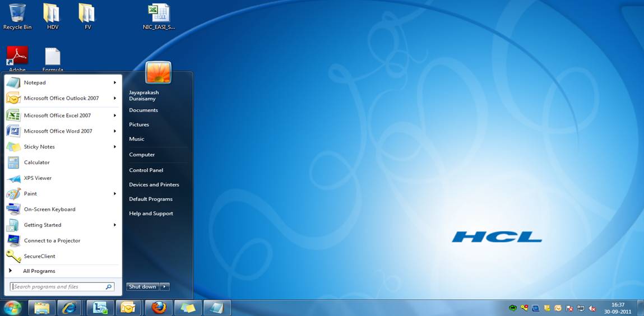Open Pictures from the Start menu
Viewport: 644px width, 316px height.
(139, 125)
